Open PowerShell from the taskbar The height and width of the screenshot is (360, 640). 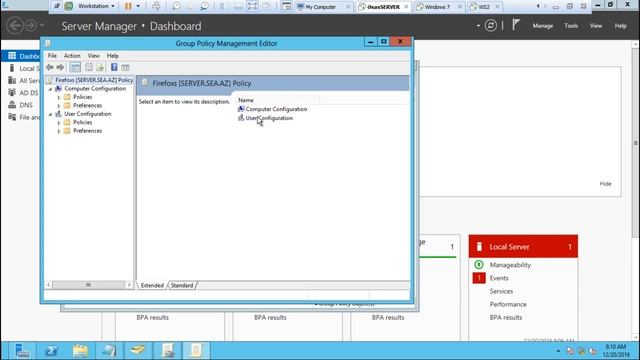click(51, 351)
